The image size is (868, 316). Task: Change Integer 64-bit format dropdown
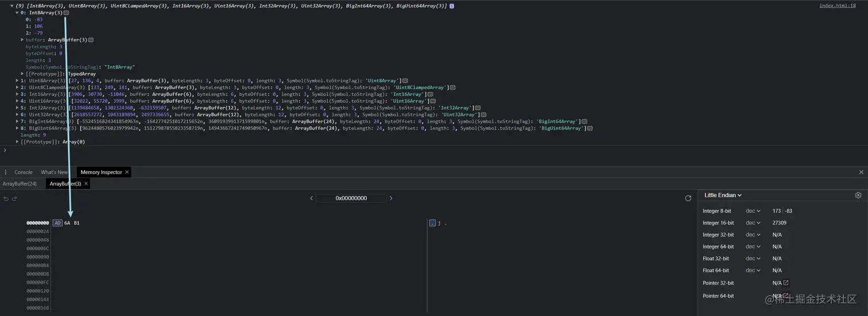pyautogui.click(x=753, y=247)
